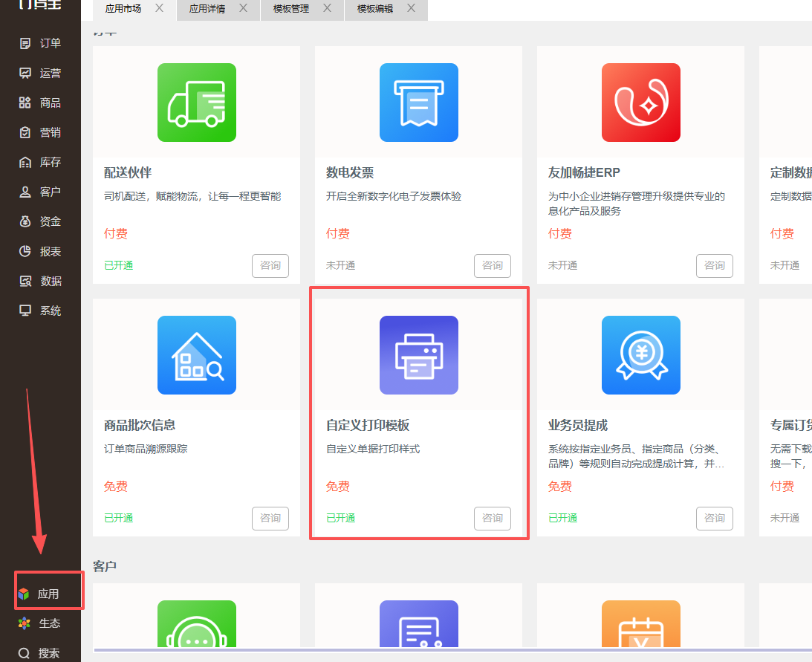Image resolution: width=812 pixels, height=662 pixels.
Task: Open 订单 in the sidebar
Action: (40, 44)
